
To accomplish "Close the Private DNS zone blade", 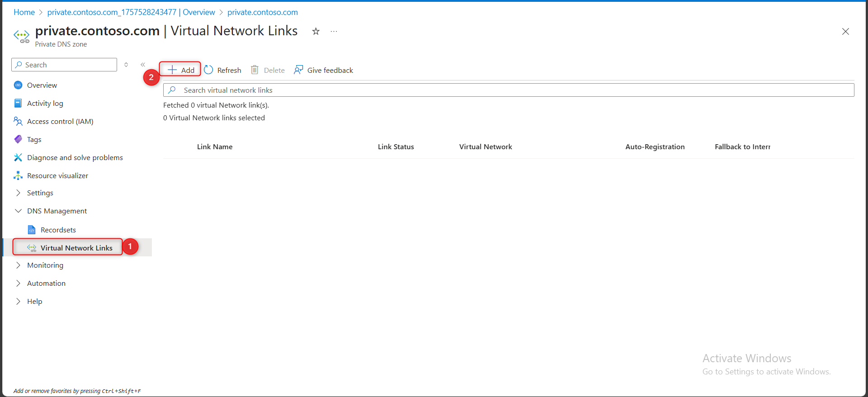I will [x=845, y=31].
